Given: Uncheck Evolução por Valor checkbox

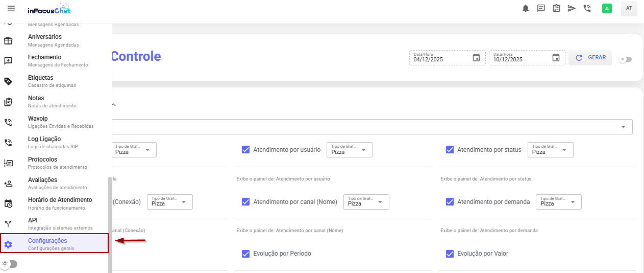Looking at the screenshot, I should click(450, 254).
